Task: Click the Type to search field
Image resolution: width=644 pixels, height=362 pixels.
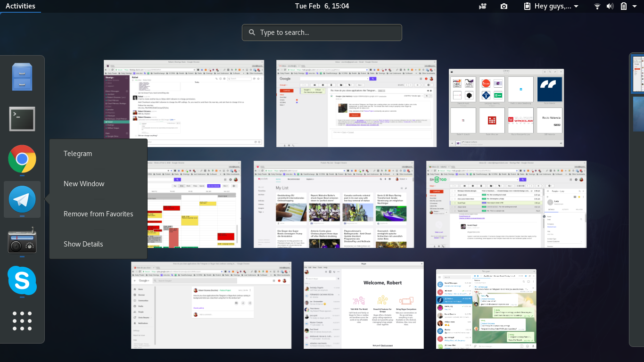Action: pyautogui.click(x=322, y=32)
